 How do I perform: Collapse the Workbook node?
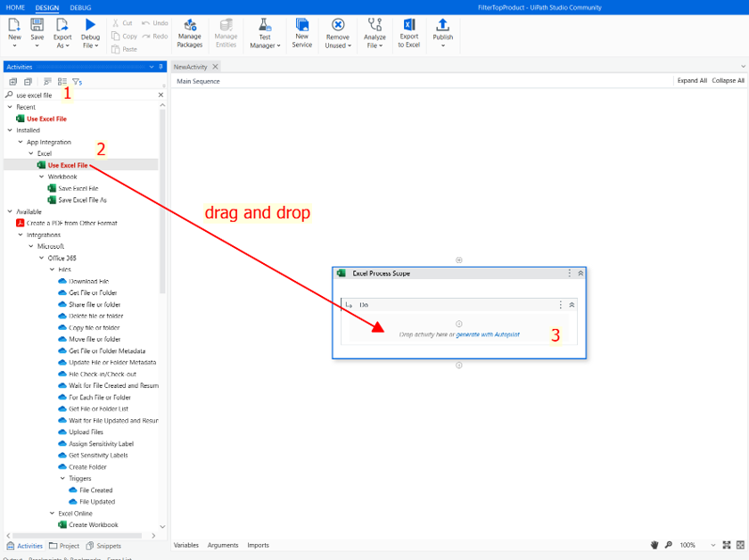[x=42, y=177]
